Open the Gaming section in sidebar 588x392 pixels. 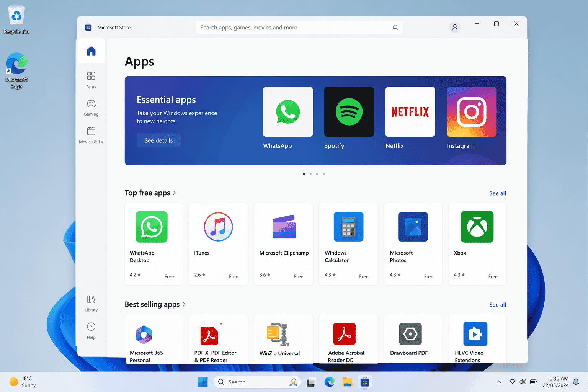(91, 108)
